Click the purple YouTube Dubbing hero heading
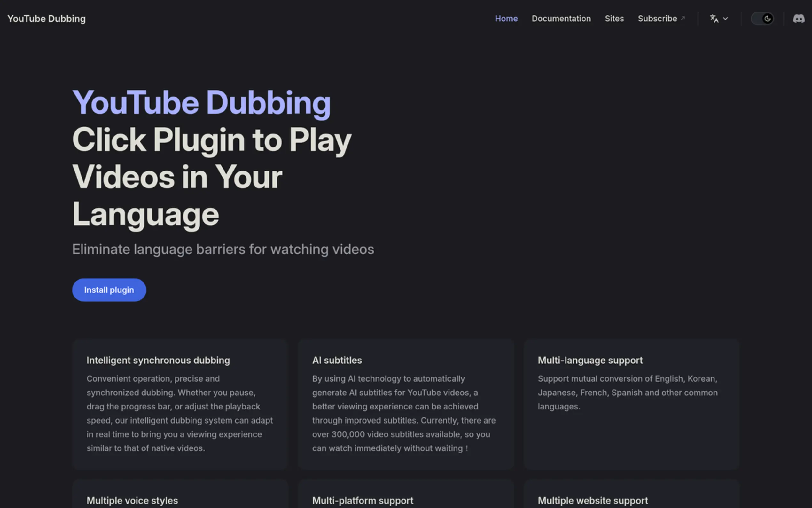The height and width of the screenshot is (508, 812). (201, 102)
